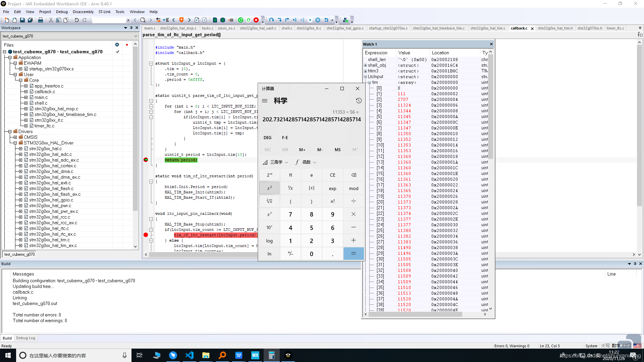Click Watch 1 horizontal scrollbar
Image resolution: width=644 pixels, height=362 pixels.
pyautogui.click(x=415, y=314)
